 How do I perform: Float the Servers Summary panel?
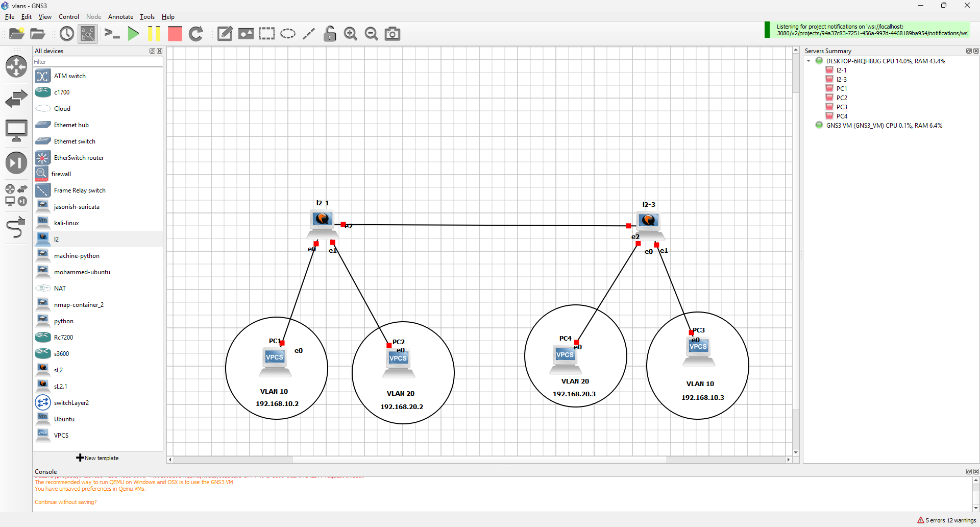969,51
